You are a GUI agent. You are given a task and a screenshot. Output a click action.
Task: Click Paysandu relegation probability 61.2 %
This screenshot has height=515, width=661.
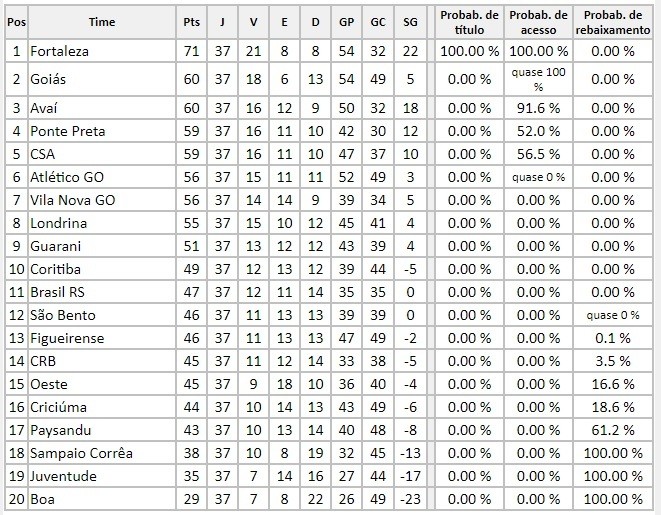tap(613, 430)
